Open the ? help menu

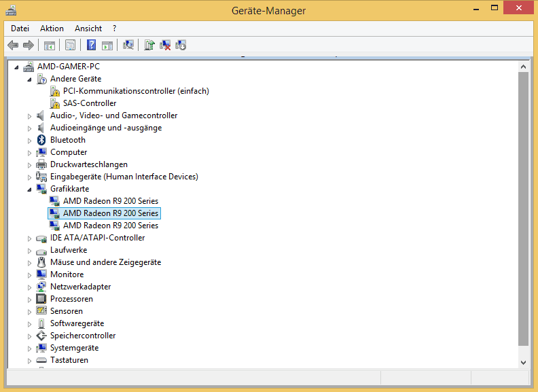(x=115, y=29)
